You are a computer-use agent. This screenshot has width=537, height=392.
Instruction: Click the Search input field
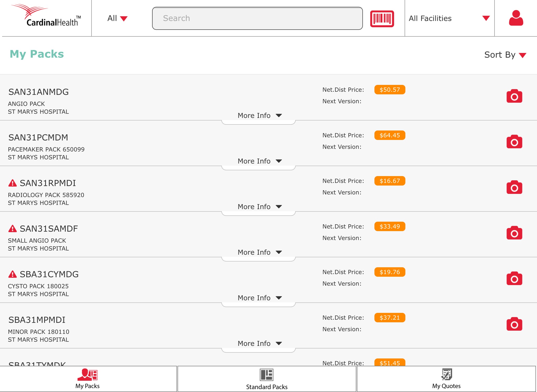click(257, 18)
